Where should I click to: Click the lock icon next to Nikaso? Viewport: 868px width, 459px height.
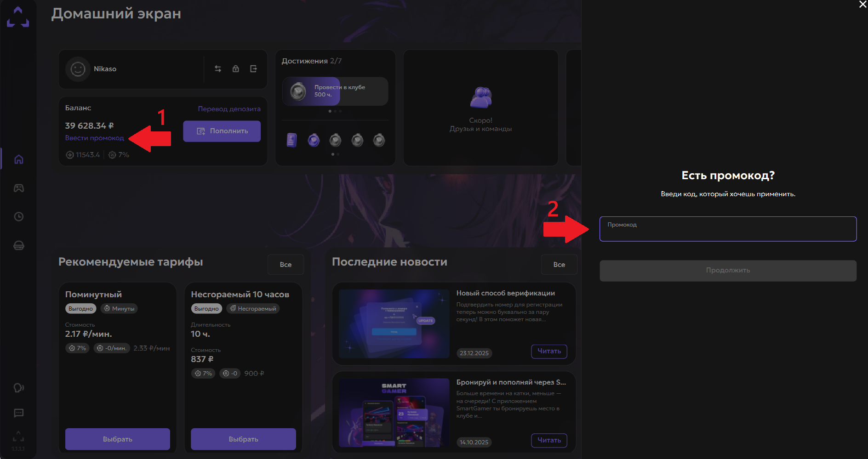click(235, 68)
